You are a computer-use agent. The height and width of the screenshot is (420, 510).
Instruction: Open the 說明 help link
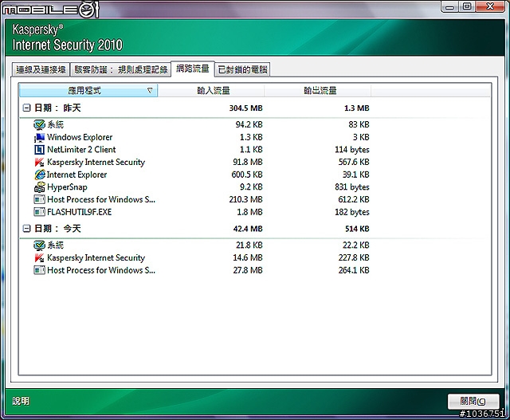(x=21, y=401)
